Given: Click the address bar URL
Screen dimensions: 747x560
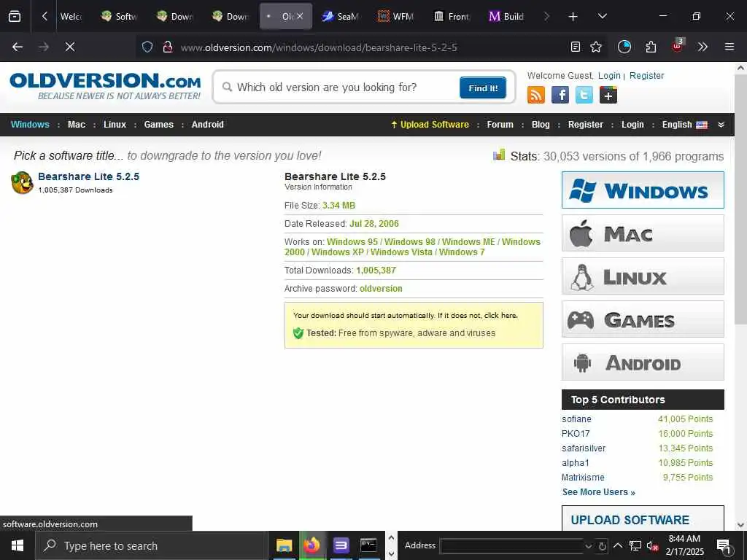Looking at the screenshot, I should (319, 47).
